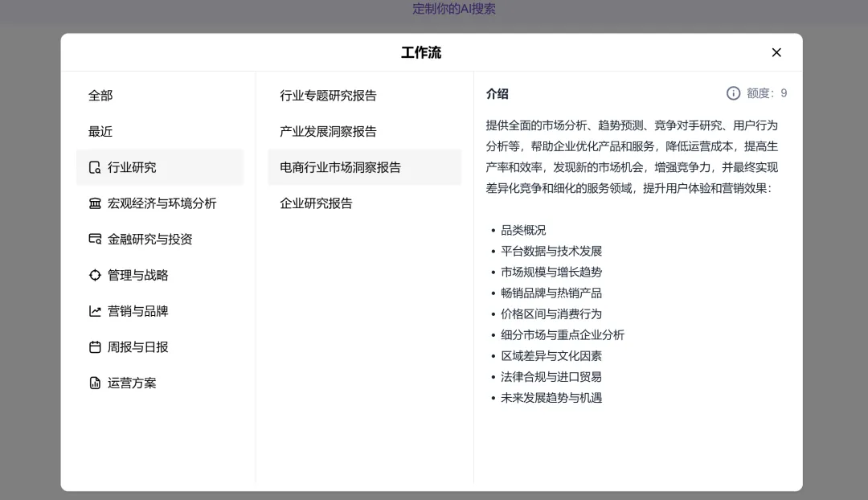Select the 管理与战略 compass icon
This screenshot has width=868, height=500.
coord(96,275)
